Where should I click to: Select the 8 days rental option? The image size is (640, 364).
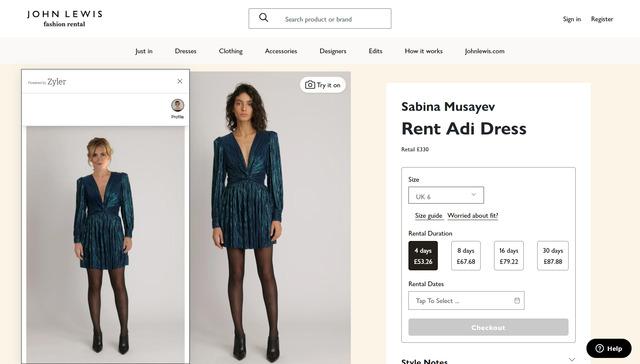pyautogui.click(x=466, y=255)
